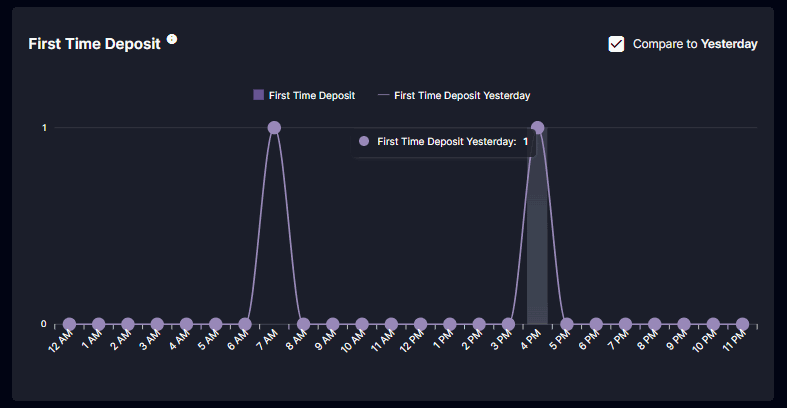
Task: Click the First Time Deposit heading
Action: click(x=94, y=44)
